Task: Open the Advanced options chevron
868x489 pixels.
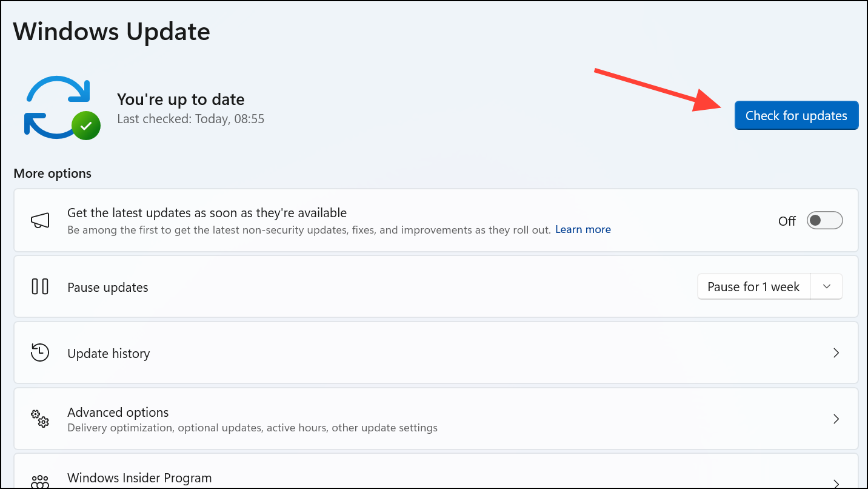Action: click(x=836, y=419)
